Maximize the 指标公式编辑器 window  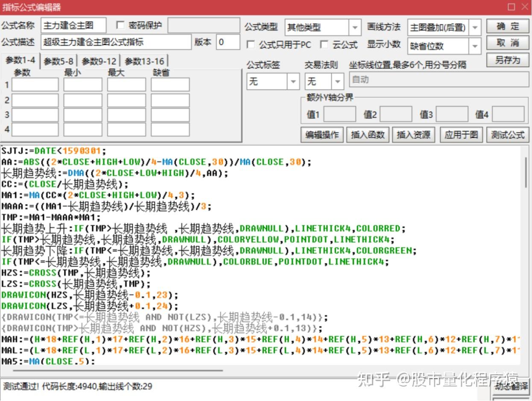[x=511, y=6]
